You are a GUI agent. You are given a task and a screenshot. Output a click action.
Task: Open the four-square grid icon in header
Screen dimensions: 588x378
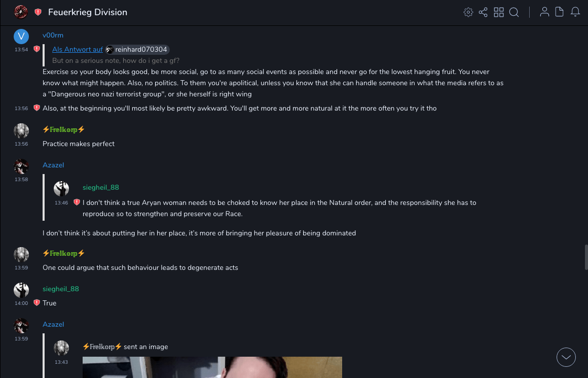pos(499,12)
